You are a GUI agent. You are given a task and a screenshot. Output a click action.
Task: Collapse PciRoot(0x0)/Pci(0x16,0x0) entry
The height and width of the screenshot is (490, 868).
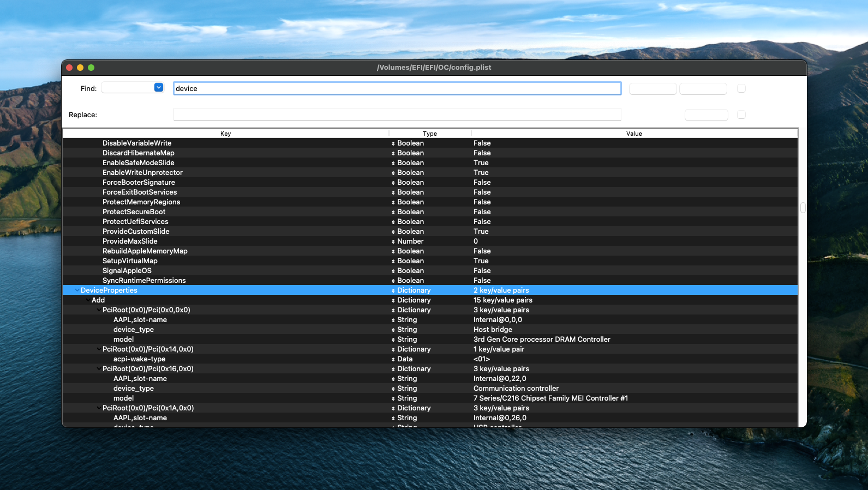[x=99, y=369]
